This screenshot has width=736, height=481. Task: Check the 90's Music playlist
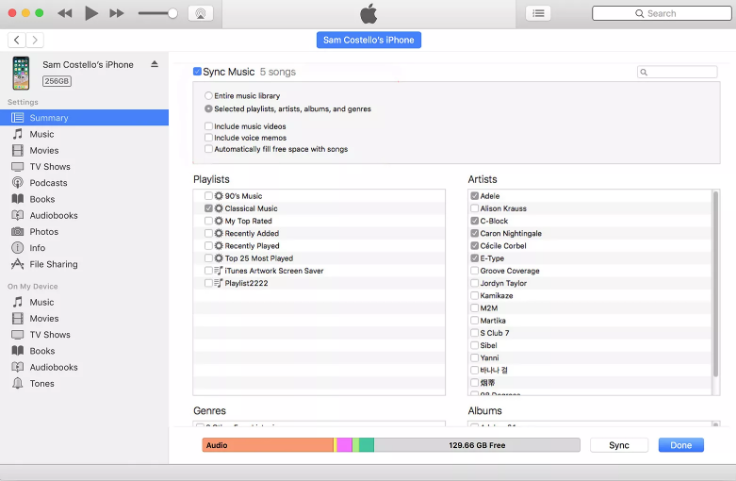(x=208, y=196)
